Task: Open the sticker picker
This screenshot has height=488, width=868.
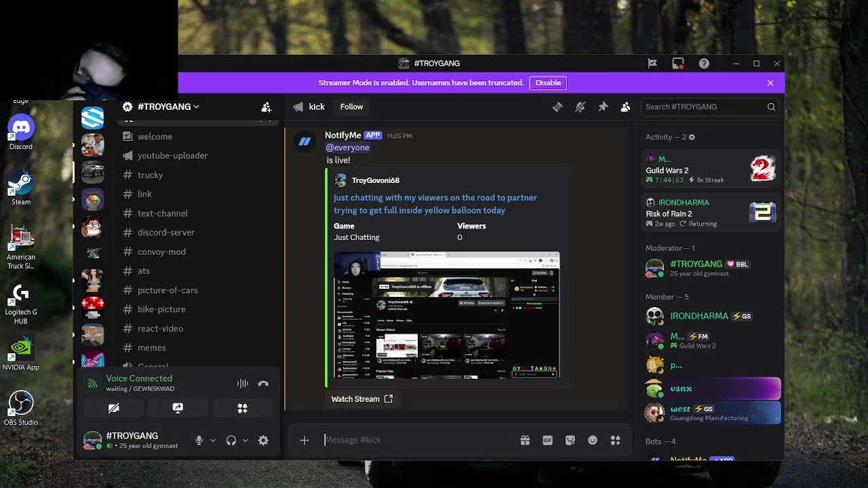Action: (570, 441)
